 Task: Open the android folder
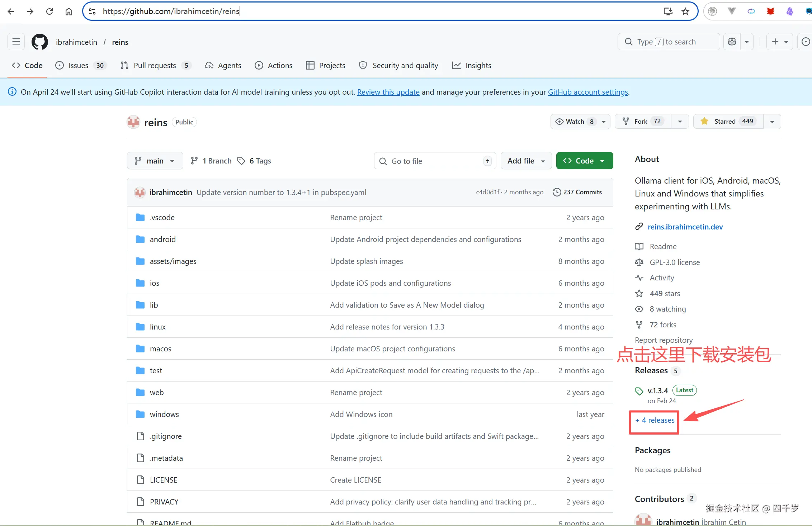pyautogui.click(x=162, y=240)
